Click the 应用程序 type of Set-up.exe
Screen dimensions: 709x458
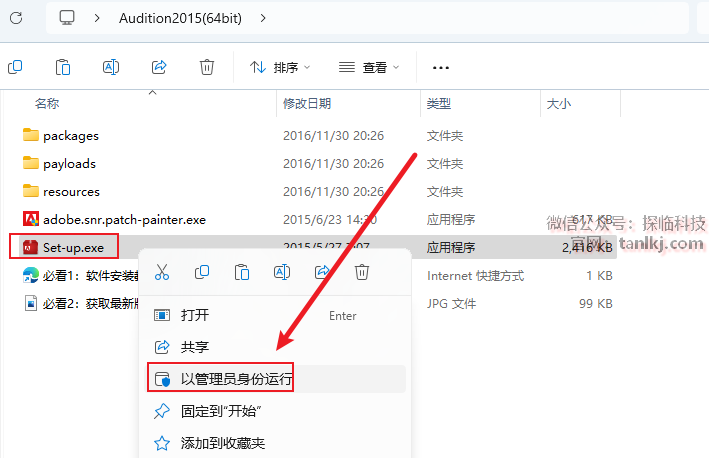451,248
